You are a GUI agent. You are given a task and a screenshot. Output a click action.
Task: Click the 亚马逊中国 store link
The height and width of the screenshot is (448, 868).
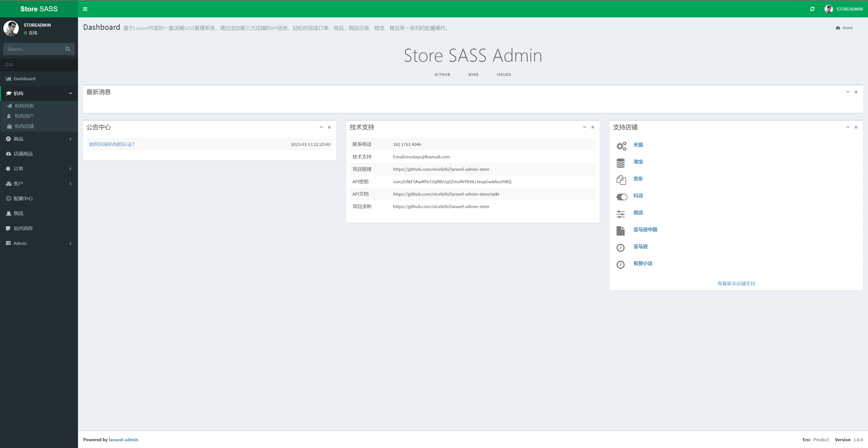coord(645,229)
